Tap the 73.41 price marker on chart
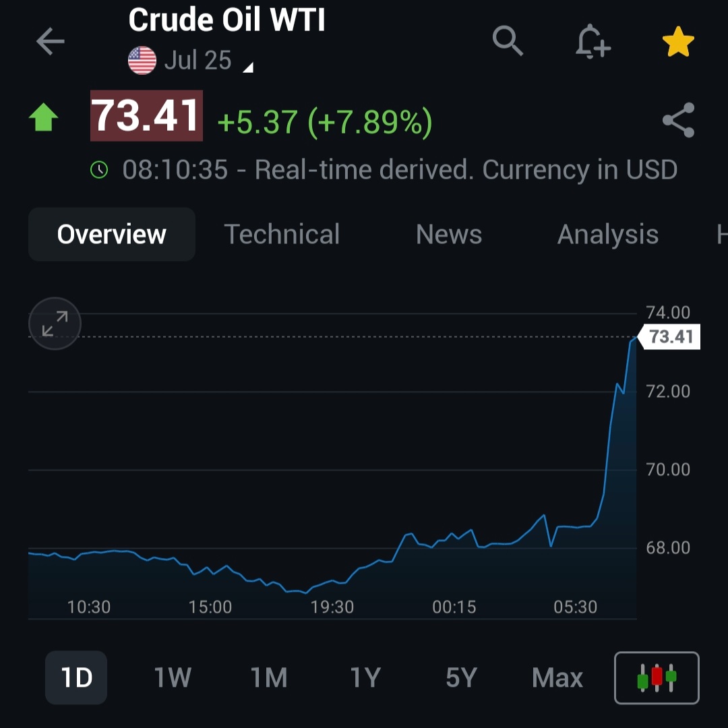This screenshot has height=728, width=728. (669, 336)
